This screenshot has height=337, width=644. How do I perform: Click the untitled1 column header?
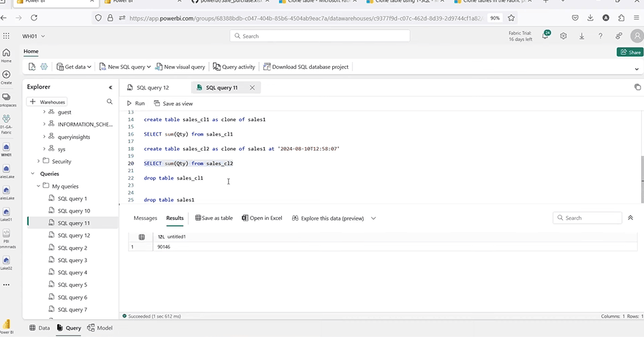[176, 237]
